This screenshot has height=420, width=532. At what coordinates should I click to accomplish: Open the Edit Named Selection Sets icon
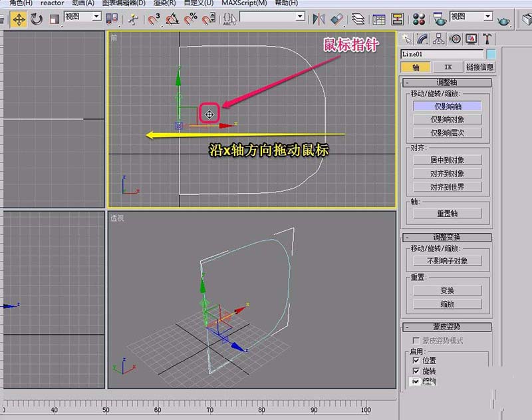229,19
